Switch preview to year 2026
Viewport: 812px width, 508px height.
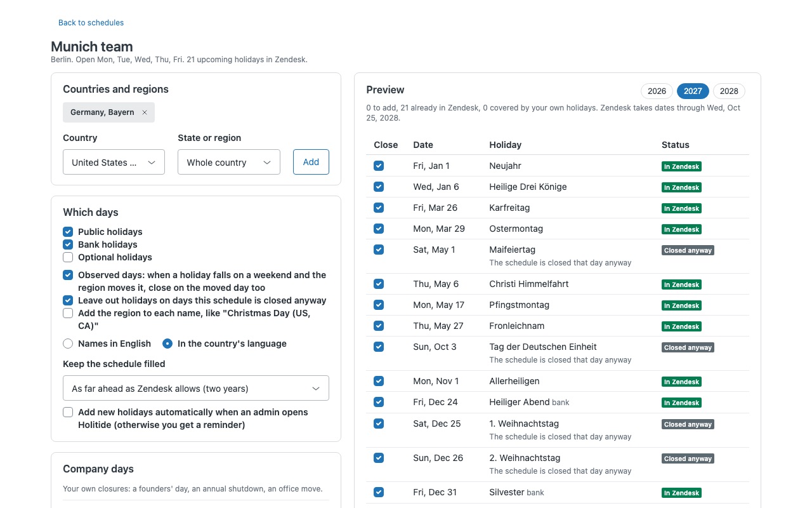pos(657,91)
